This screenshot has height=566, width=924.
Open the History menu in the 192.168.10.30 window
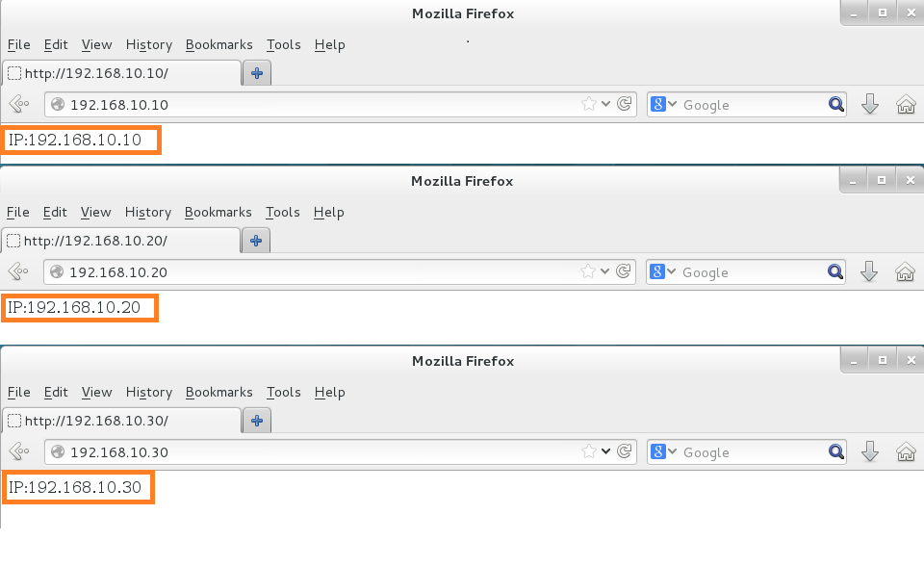click(x=148, y=392)
